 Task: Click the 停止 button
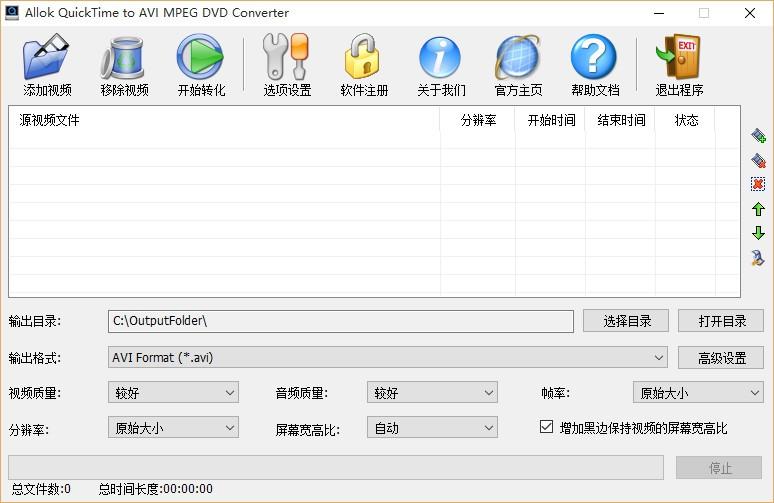coord(719,467)
